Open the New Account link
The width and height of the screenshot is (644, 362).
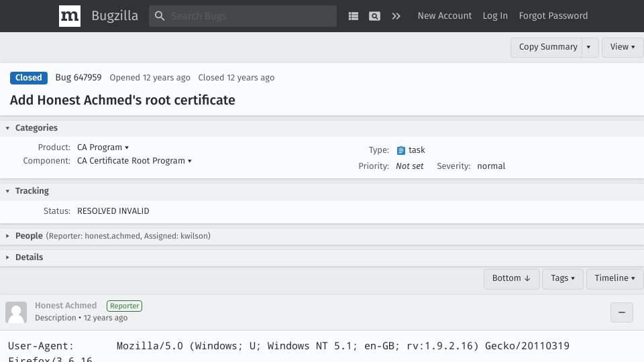[445, 15]
